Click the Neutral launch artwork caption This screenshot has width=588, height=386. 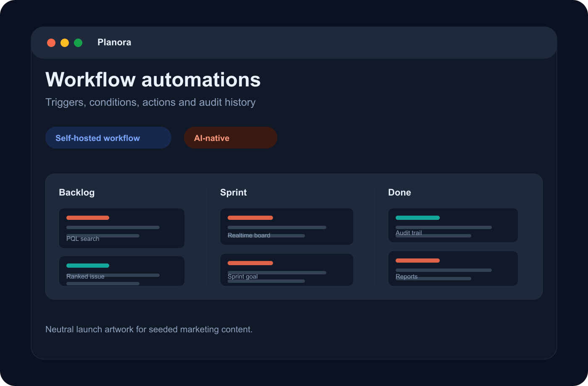pos(149,329)
